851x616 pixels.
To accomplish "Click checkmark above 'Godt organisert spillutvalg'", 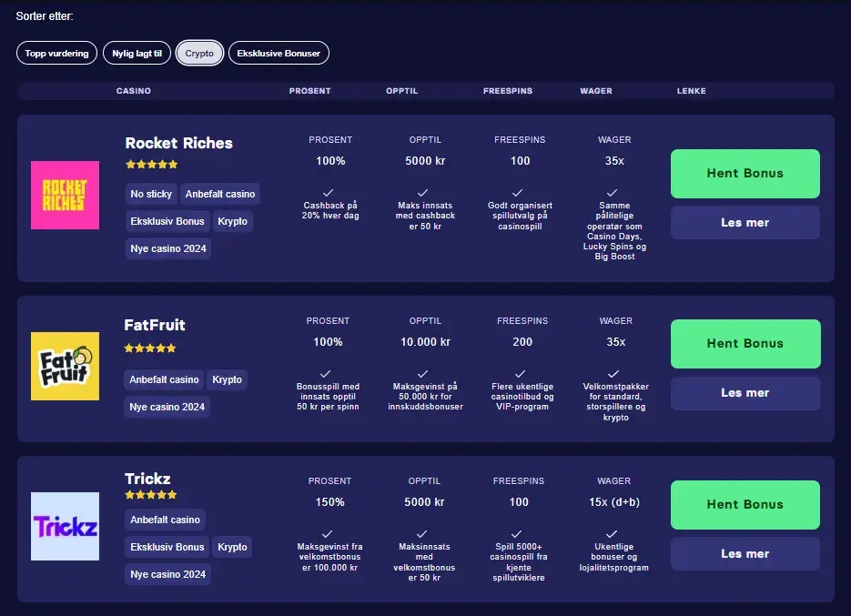I will [518, 193].
